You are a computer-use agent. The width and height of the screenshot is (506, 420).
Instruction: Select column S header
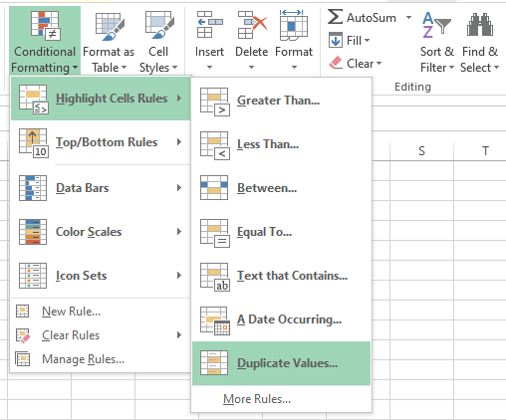(x=421, y=151)
